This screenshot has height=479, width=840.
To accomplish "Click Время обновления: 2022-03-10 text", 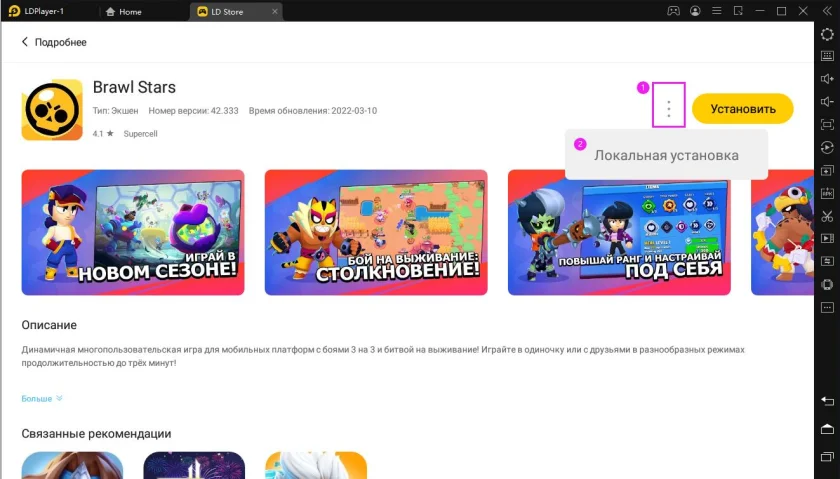I will tap(313, 110).
